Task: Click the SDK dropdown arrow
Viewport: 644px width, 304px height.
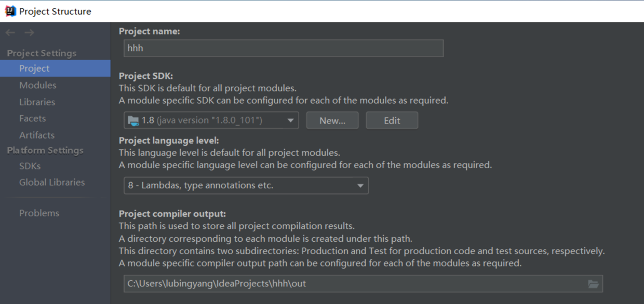Action: [291, 121]
